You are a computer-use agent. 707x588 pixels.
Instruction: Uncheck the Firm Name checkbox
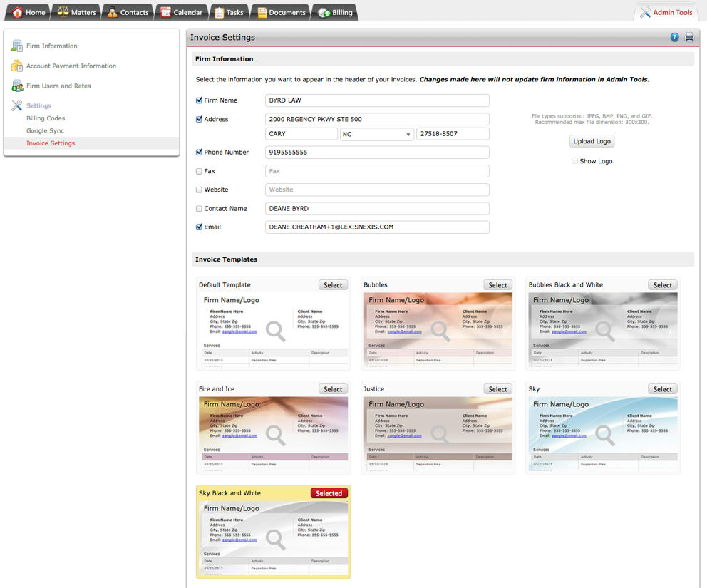pyautogui.click(x=199, y=100)
